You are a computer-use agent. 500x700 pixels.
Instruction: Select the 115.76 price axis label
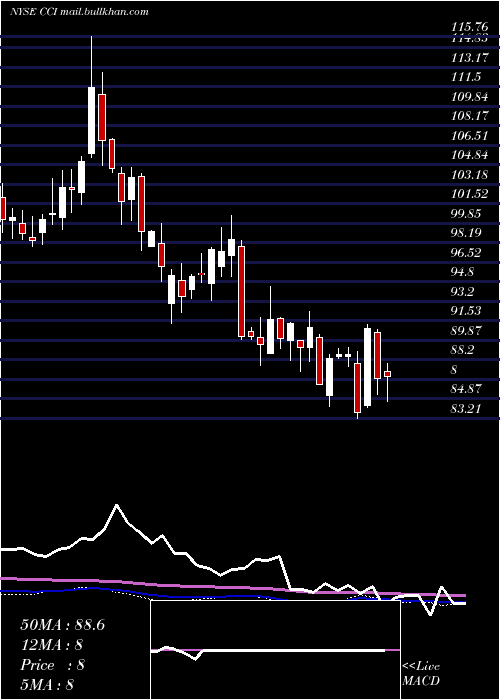click(x=469, y=28)
